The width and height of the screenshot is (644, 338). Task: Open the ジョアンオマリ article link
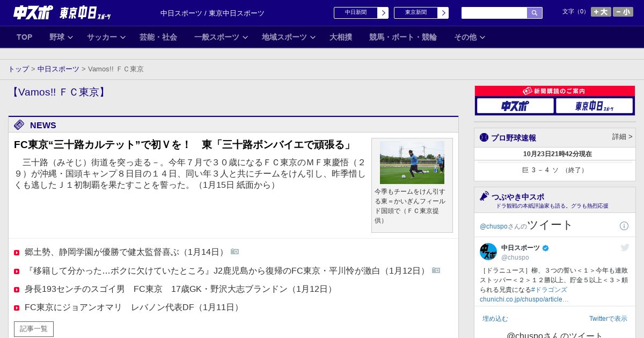coord(134,307)
